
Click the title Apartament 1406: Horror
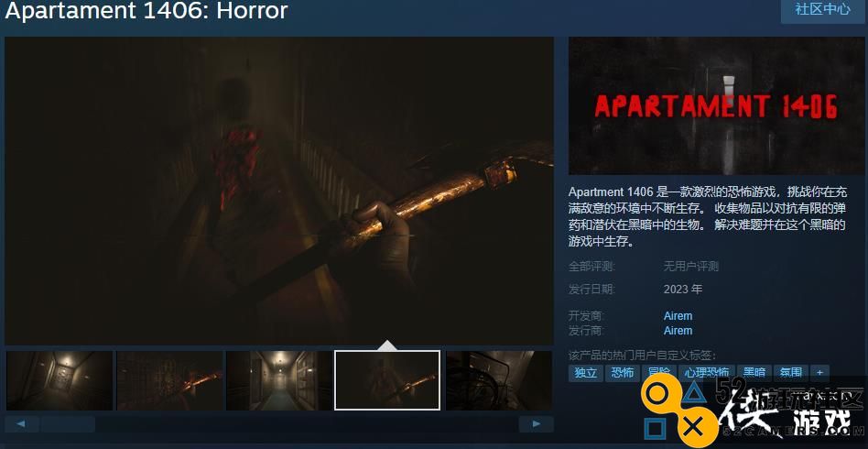(146, 10)
